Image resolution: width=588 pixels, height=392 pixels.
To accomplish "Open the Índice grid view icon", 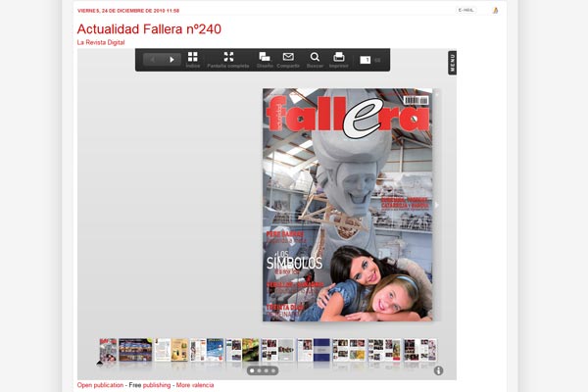I will pyautogui.click(x=192, y=58).
